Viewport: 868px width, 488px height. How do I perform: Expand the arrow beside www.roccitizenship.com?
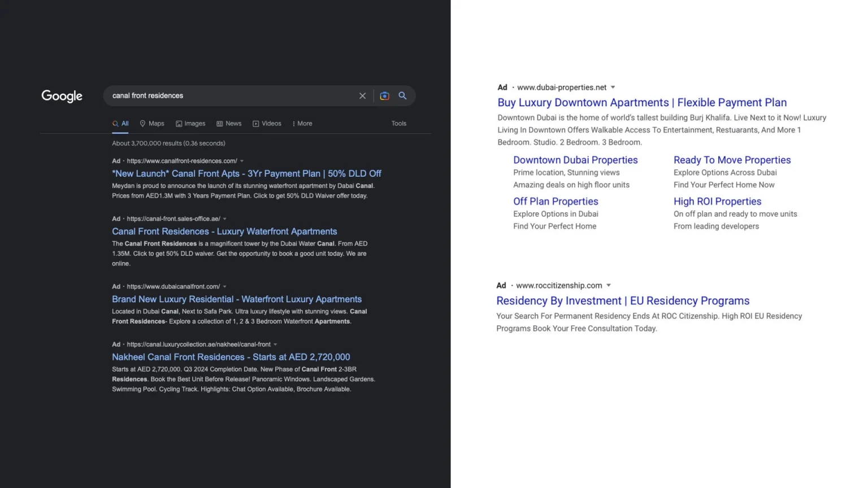click(x=609, y=286)
